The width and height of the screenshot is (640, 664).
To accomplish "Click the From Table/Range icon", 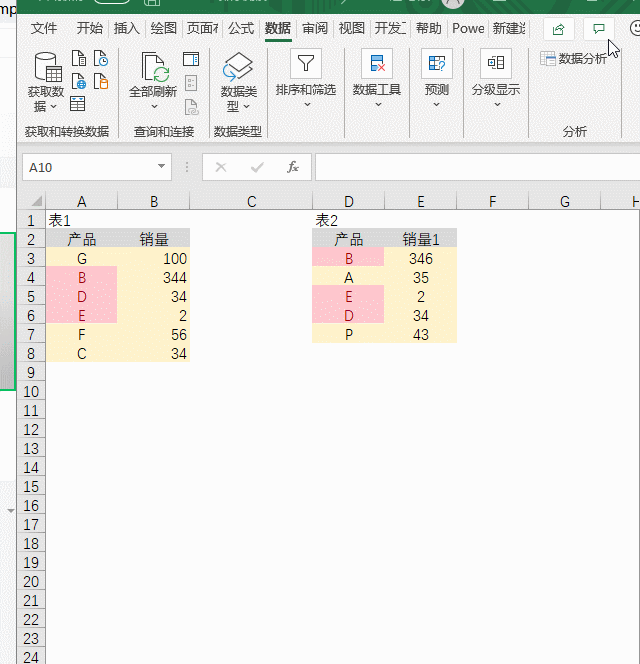I will click(x=78, y=104).
